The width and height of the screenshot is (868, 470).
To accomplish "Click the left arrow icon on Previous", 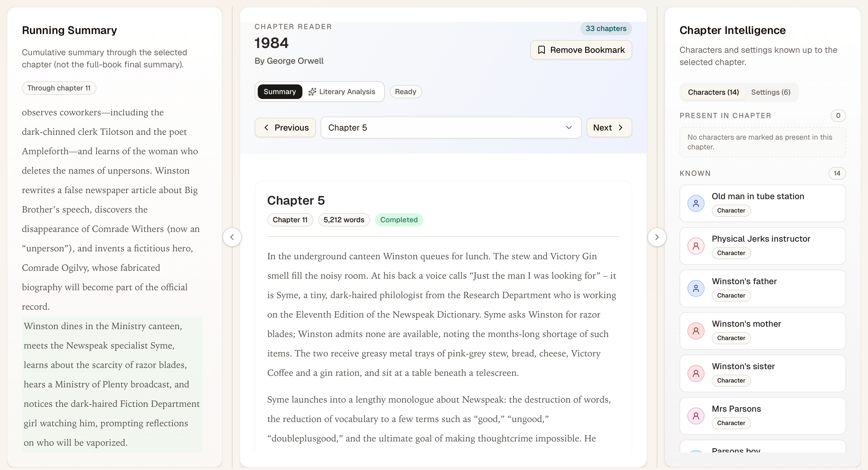I will [x=267, y=127].
